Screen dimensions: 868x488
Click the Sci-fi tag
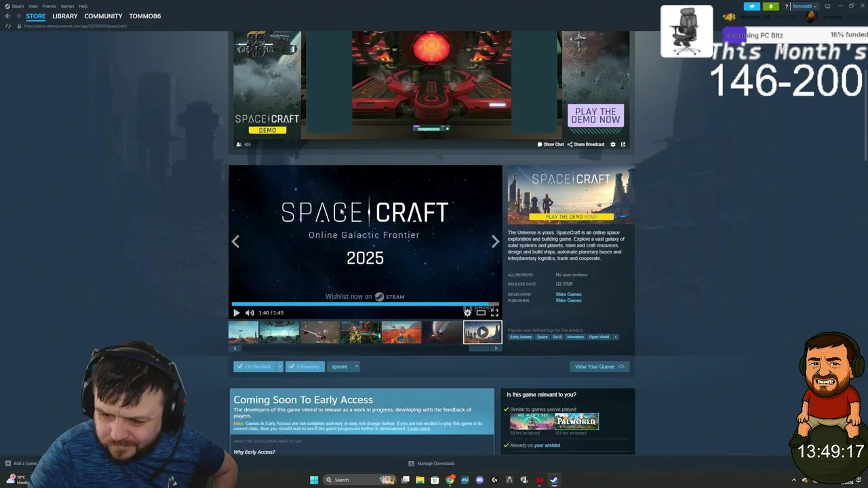click(x=557, y=337)
